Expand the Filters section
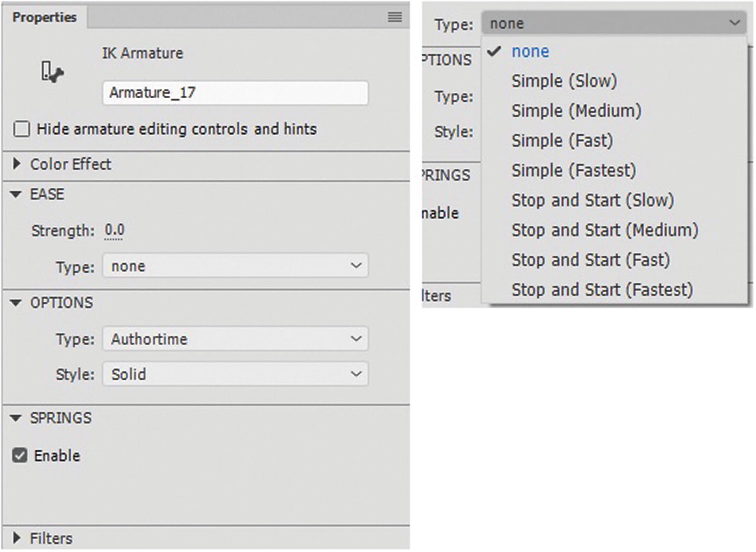The image size is (756, 552). point(16,538)
